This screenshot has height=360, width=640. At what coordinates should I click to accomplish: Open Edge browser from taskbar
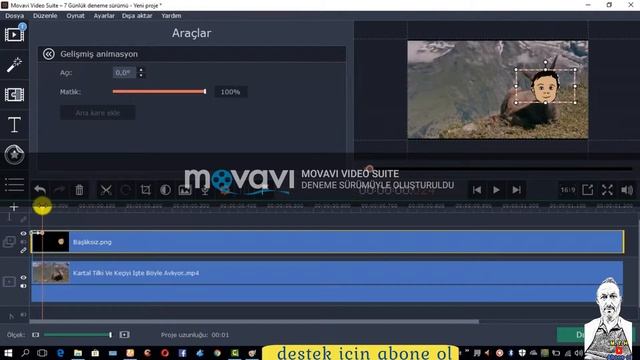60,353
